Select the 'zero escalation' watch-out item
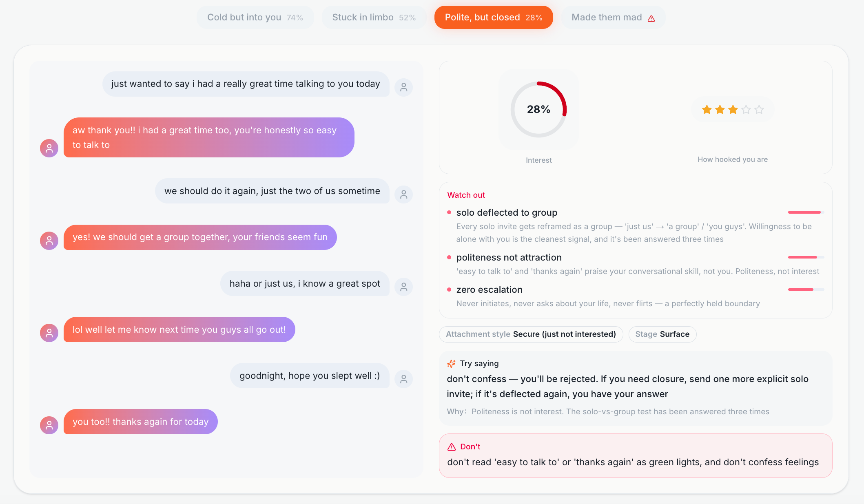The height and width of the screenshot is (504, 864). pyautogui.click(x=636, y=296)
